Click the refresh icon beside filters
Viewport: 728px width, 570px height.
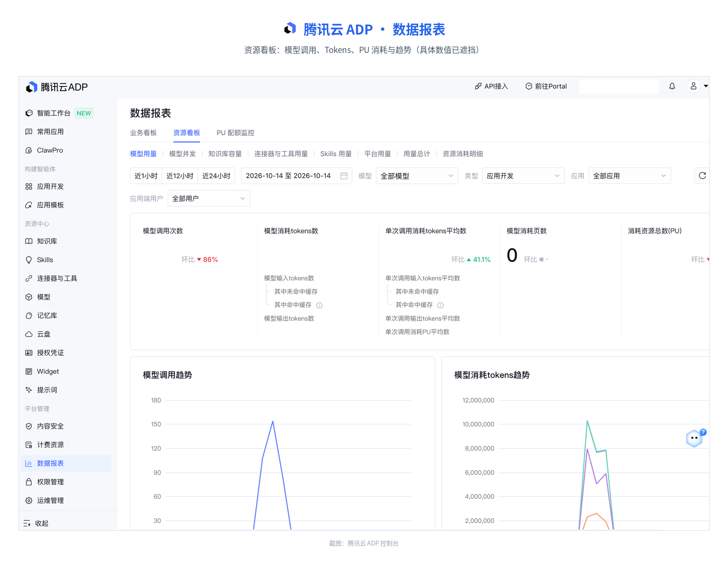702,176
